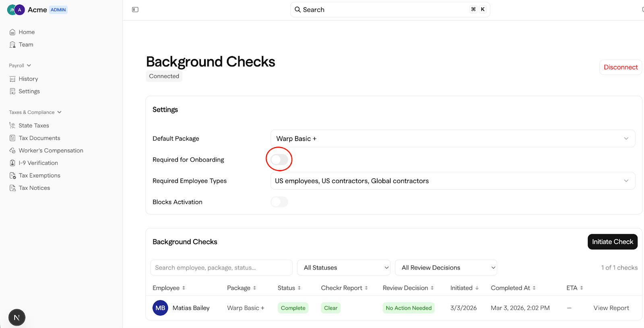Screen dimensions: 644x328
Task: Click the Acme workspace avatar
Action: pos(19,10)
